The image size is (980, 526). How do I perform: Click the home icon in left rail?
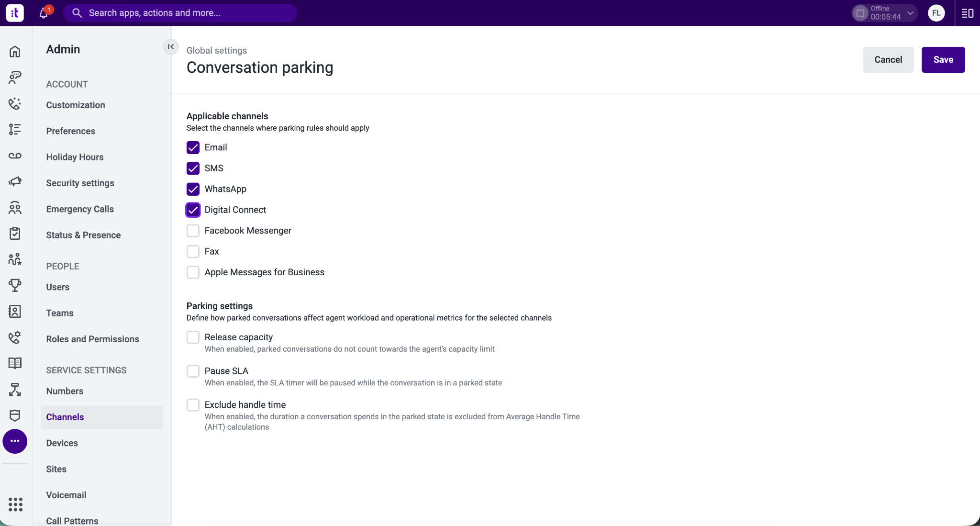click(15, 51)
